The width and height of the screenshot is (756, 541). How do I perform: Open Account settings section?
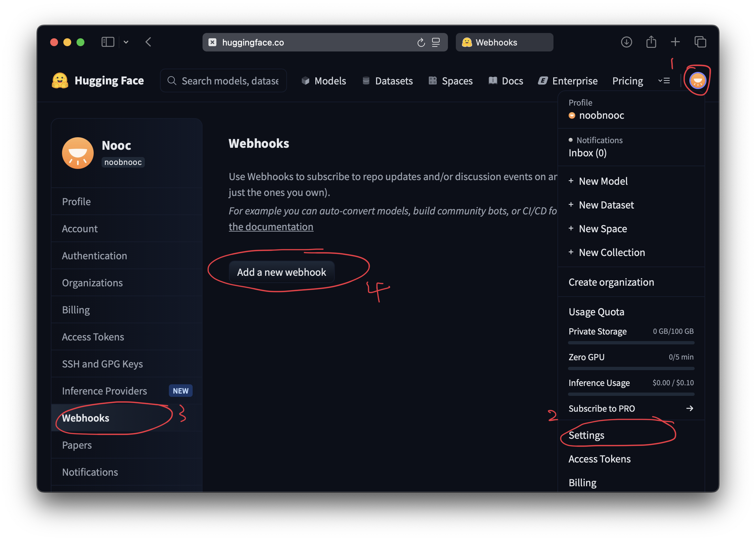(x=127, y=229)
